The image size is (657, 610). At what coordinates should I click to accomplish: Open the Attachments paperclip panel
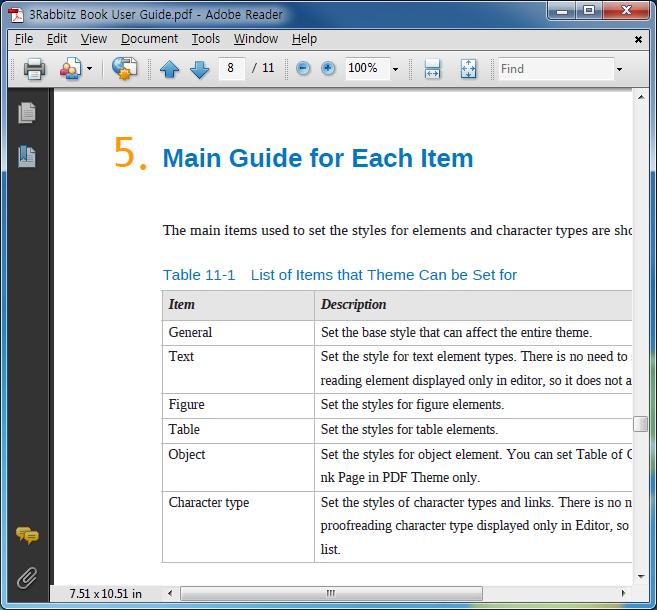(27, 579)
